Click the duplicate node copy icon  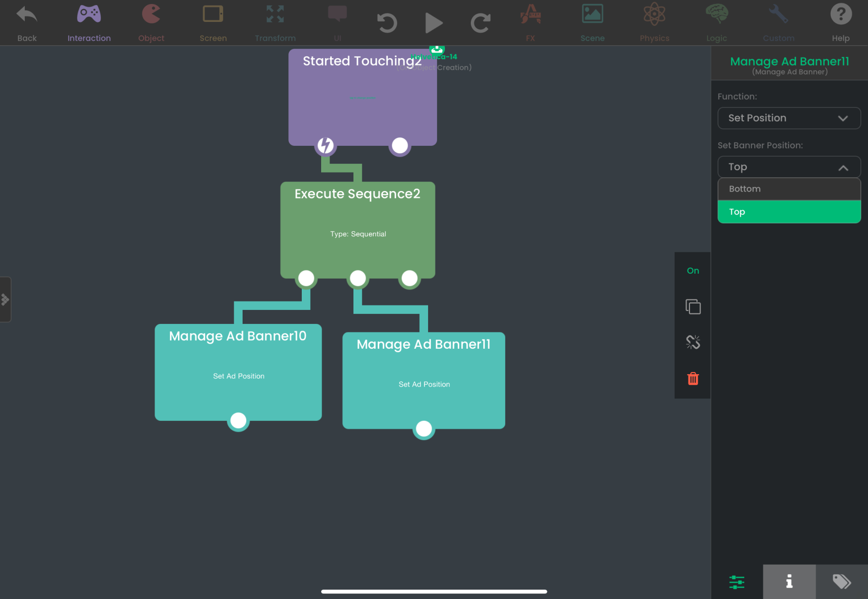click(693, 306)
